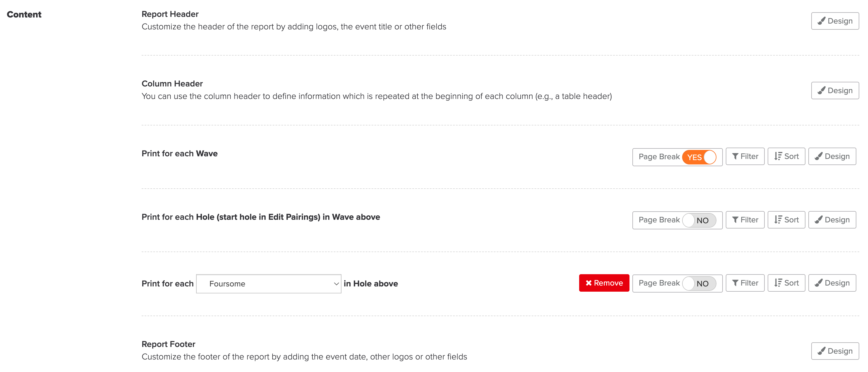The height and width of the screenshot is (372, 868).
Task: Remove the Foursome print level
Action: pos(604,283)
